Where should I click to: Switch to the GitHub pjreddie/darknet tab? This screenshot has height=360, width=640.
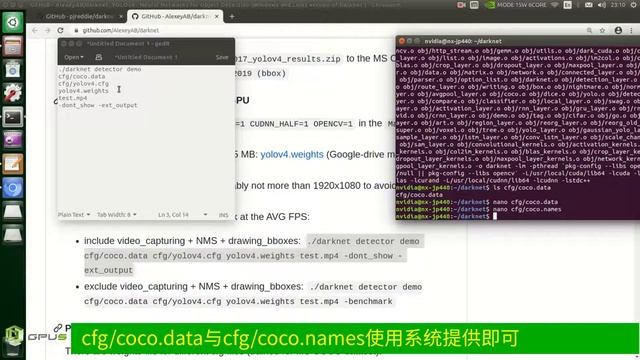point(79,16)
